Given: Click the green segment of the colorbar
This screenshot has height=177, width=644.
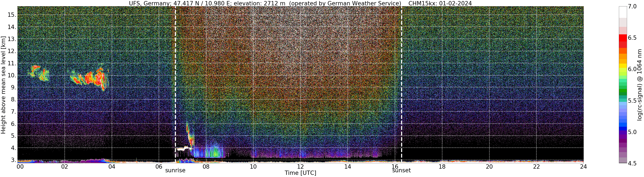Looking at the screenshot, I should [623, 91].
